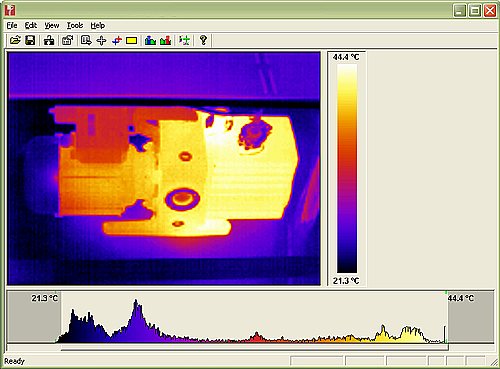500x369 pixels.
Task: Select the yellow rectangle area tool
Action: [132, 41]
